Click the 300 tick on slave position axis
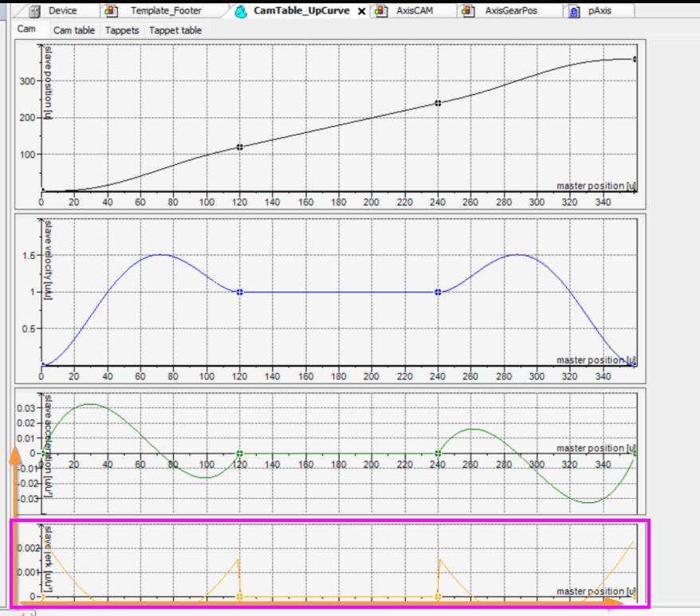This screenshot has height=616, width=700. tap(27, 81)
